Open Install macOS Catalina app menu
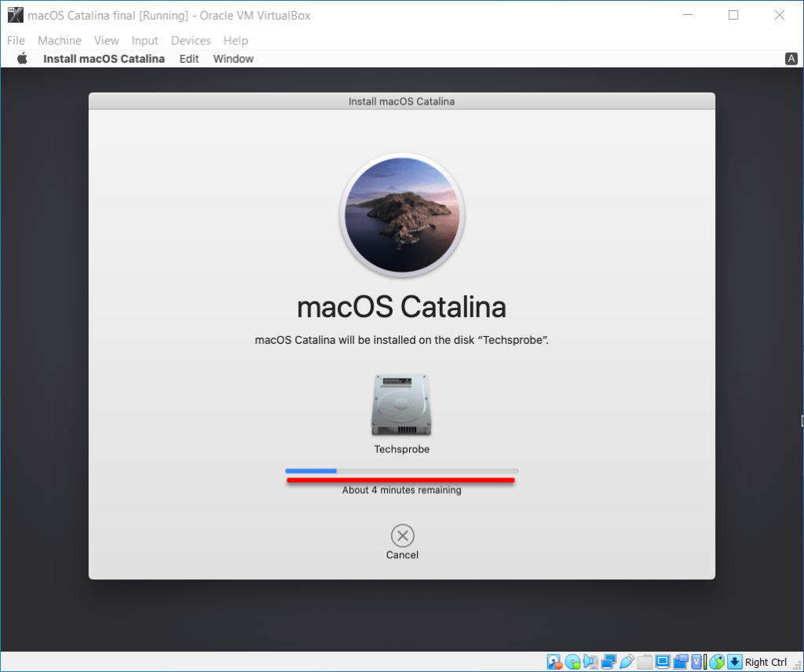This screenshot has height=672, width=804. pos(104,58)
